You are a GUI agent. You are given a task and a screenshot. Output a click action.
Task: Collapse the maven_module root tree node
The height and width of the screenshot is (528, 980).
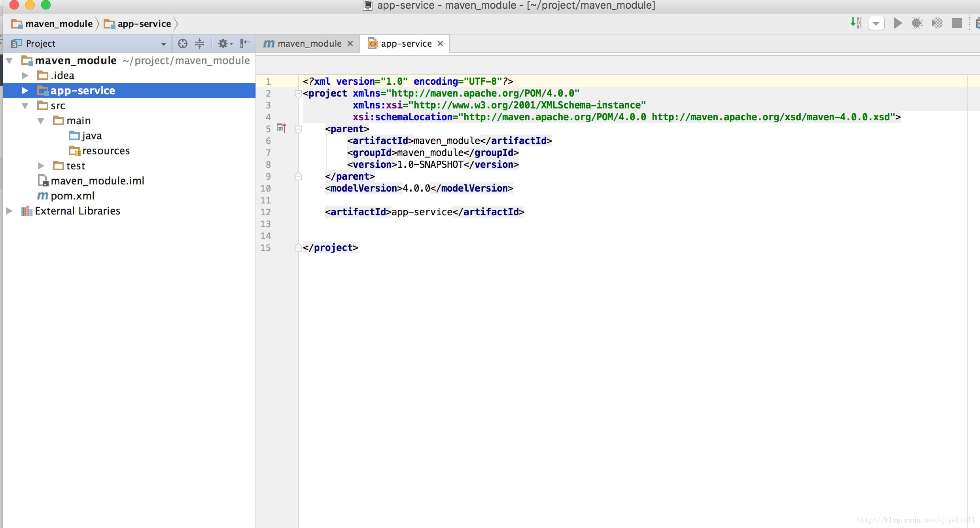9,61
